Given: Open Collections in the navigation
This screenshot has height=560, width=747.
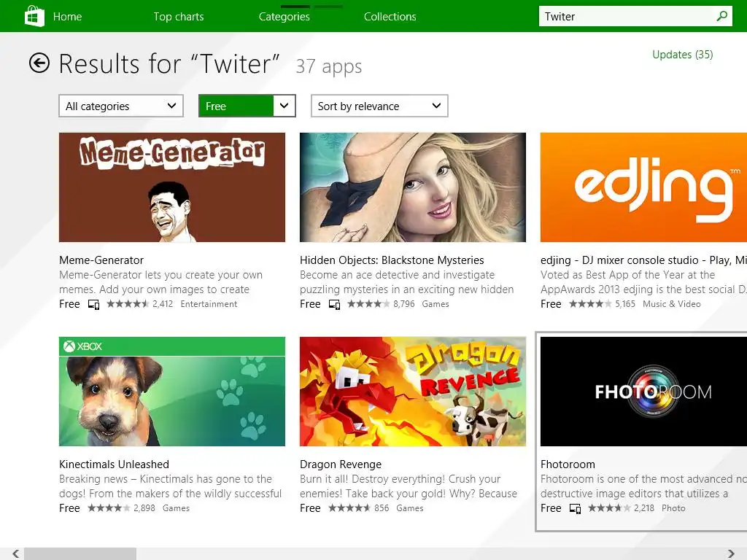Looking at the screenshot, I should click(390, 17).
